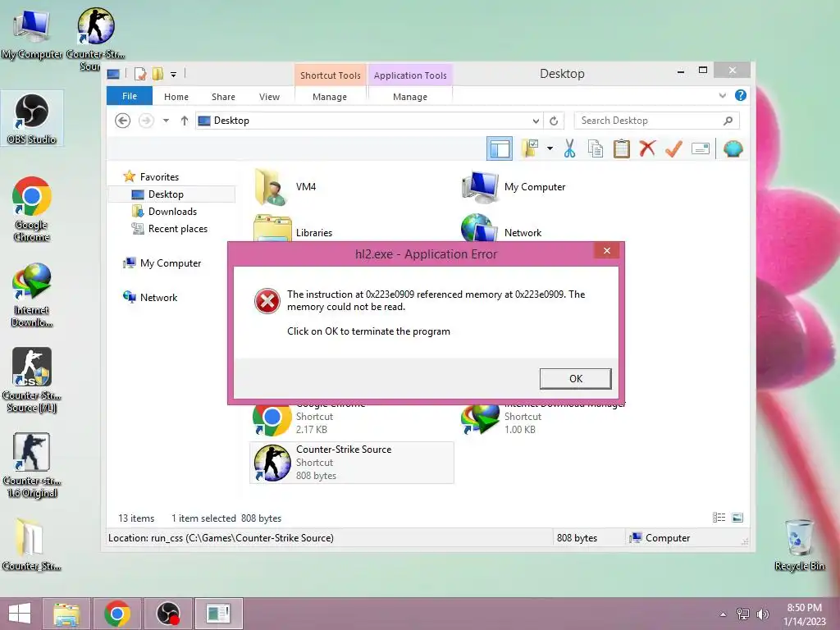The height and width of the screenshot is (630, 840).
Task: Select My Computer item in file list
Action: [x=514, y=187]
